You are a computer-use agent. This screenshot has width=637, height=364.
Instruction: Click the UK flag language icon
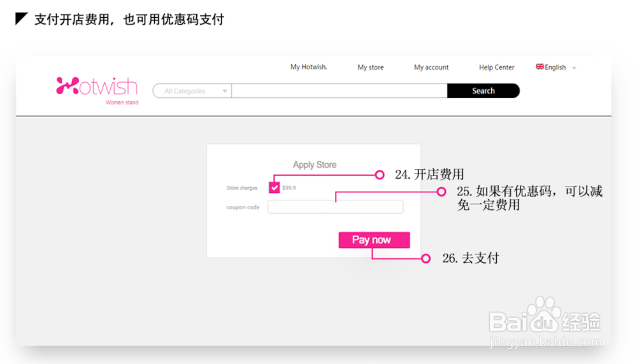(540, 67)
